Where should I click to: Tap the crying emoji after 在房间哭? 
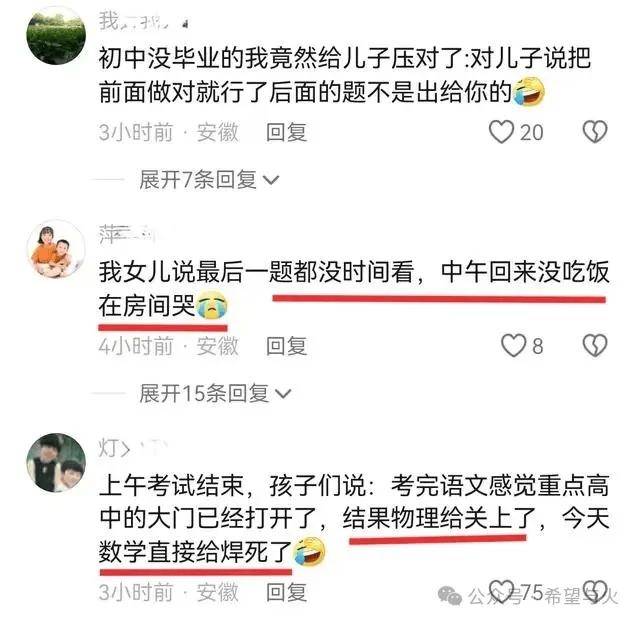click(212, 305)
